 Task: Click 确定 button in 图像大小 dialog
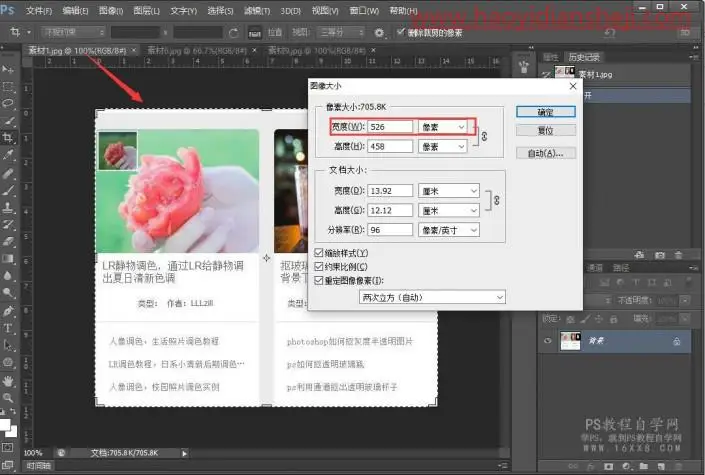point(545,112)
